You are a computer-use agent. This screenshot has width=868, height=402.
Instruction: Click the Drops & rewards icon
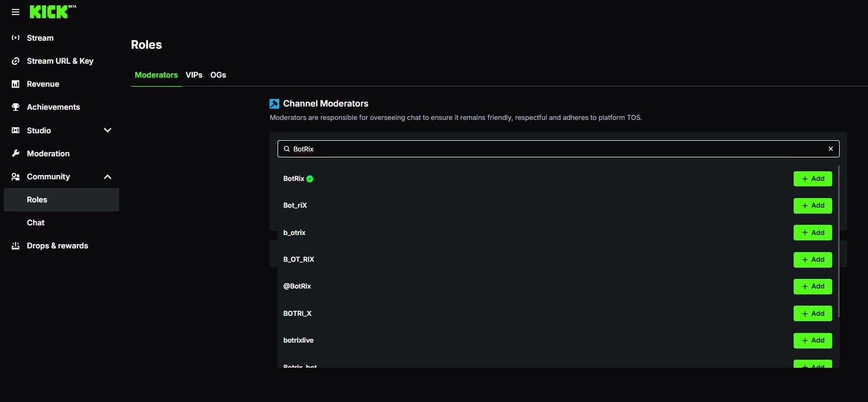click(16, 246)
